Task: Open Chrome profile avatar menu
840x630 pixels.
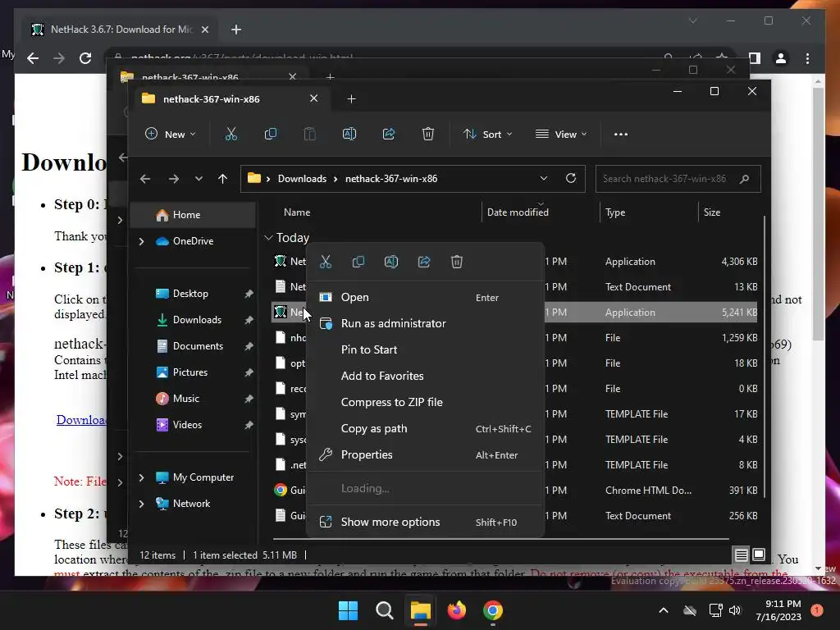Action: pyautogui.click(x=781, y=58)
